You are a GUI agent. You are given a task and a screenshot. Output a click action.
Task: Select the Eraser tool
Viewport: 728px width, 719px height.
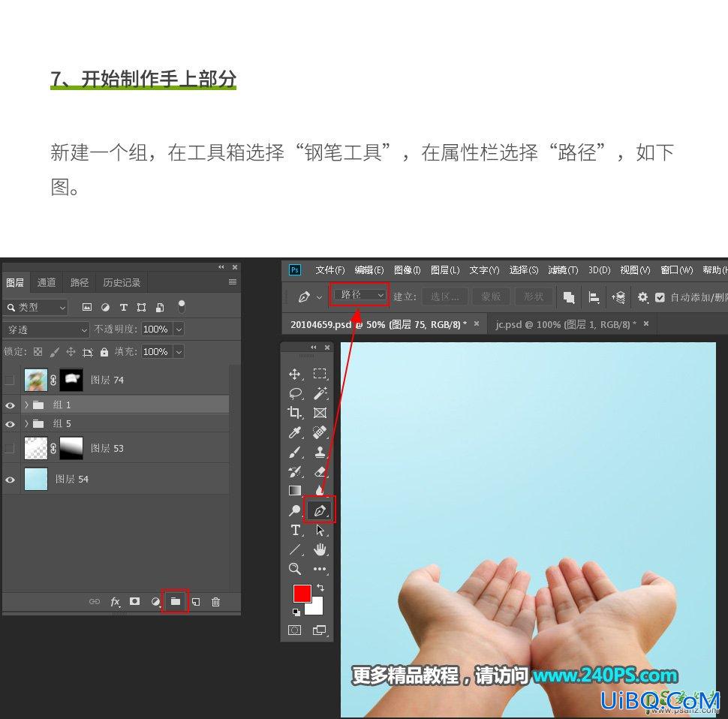(x=320, y=471)
